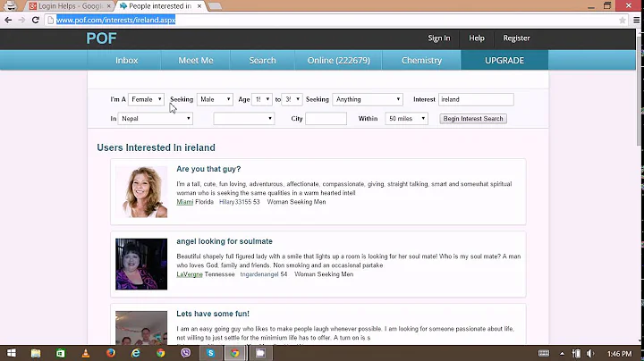Open the first Chrome taskbar icon
The image size is (644, 361).
pos(161,353)
